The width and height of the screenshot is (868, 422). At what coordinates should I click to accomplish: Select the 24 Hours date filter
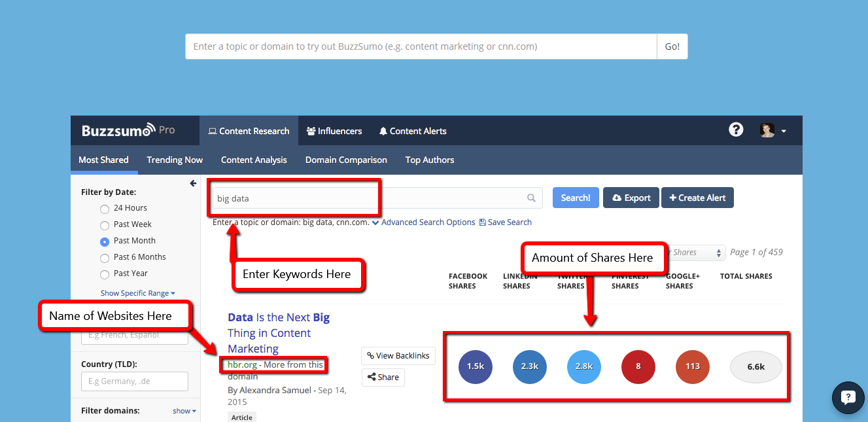click(105, 209)
